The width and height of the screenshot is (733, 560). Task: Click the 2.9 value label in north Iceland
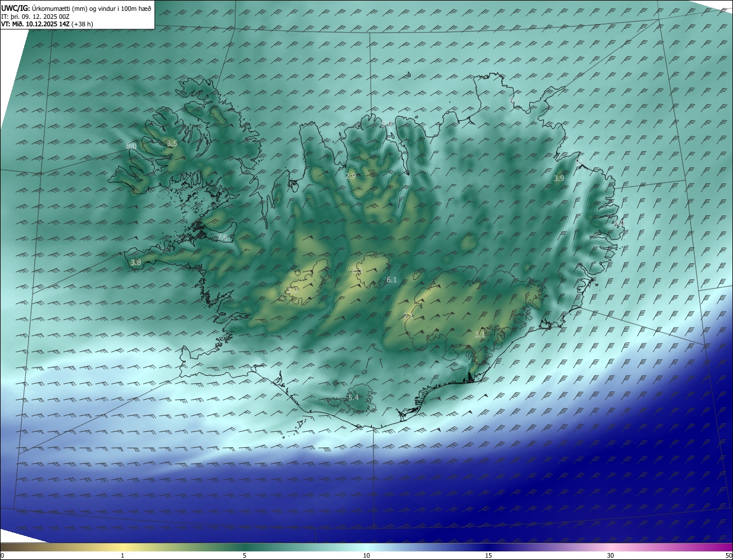(350, 176)
